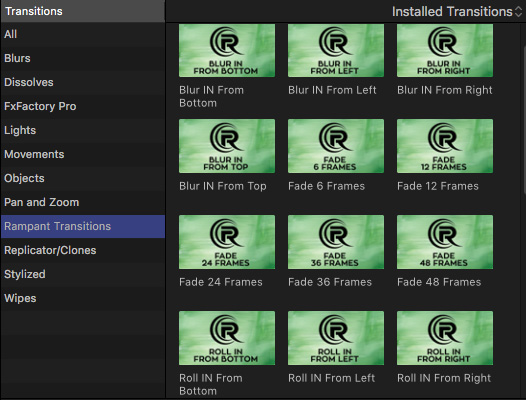Click the transitions browser vertical scrollbar

[x=524, y=120]
